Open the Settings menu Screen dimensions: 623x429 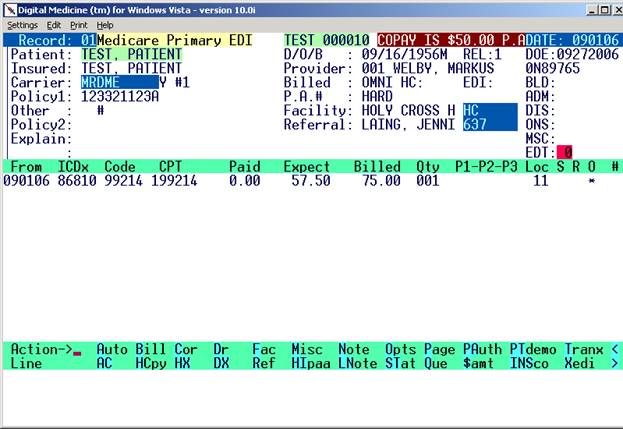tap(22, 24)
